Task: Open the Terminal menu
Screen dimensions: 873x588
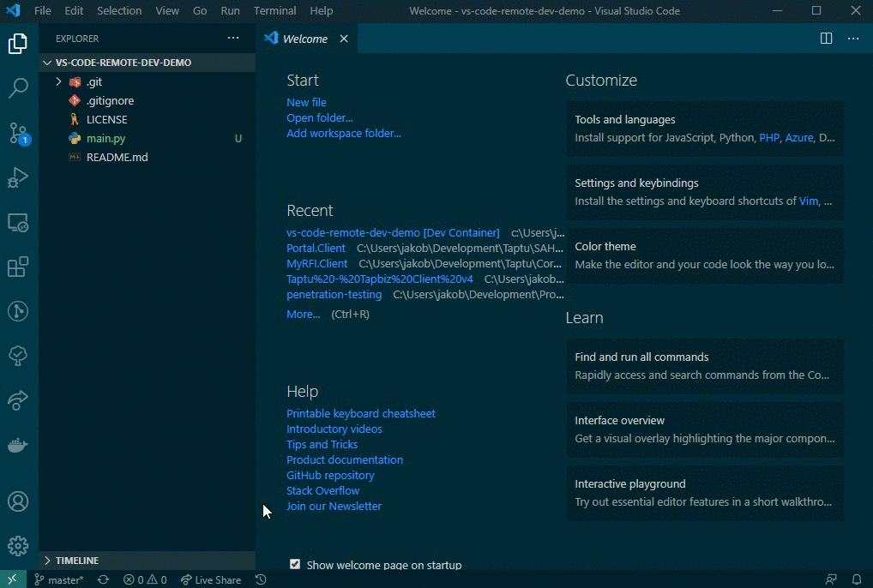Action: pos(274,10)
